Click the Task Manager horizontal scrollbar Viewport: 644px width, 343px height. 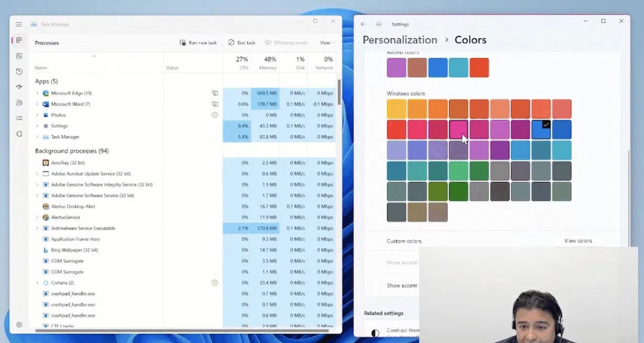click(x=181, y=331)
